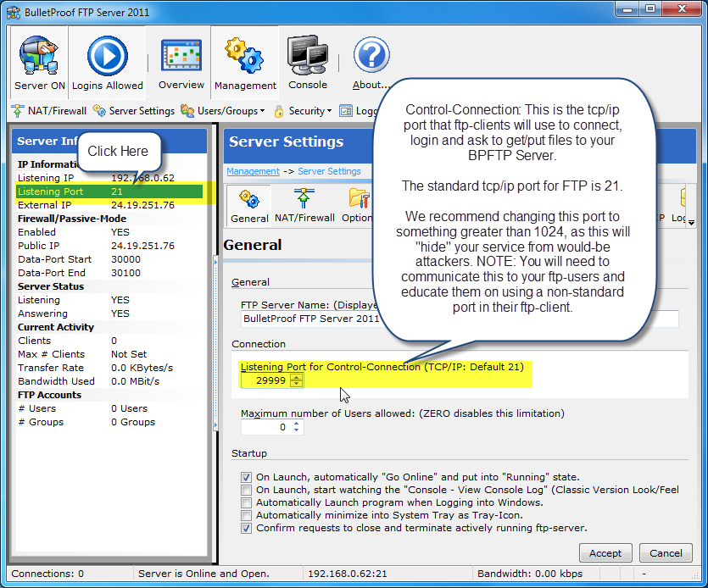
Task: Select the Answering status row label
Action: pyautogui.click(x=42, y=313)
